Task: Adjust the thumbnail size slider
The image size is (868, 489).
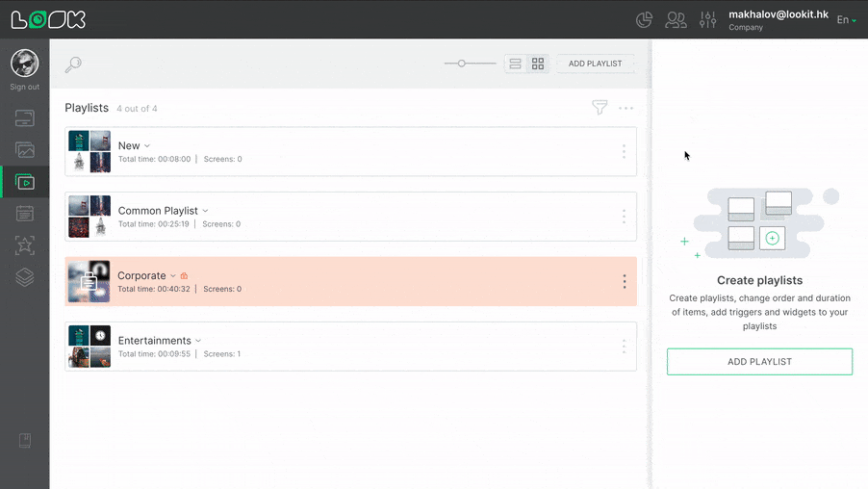Action: coord(462,64)
